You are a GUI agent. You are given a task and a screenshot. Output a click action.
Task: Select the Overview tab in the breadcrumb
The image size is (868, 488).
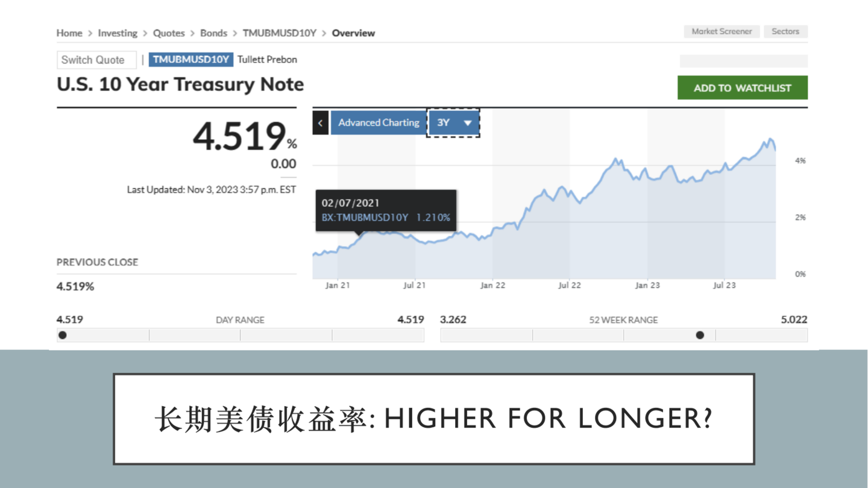click(353, 33)
